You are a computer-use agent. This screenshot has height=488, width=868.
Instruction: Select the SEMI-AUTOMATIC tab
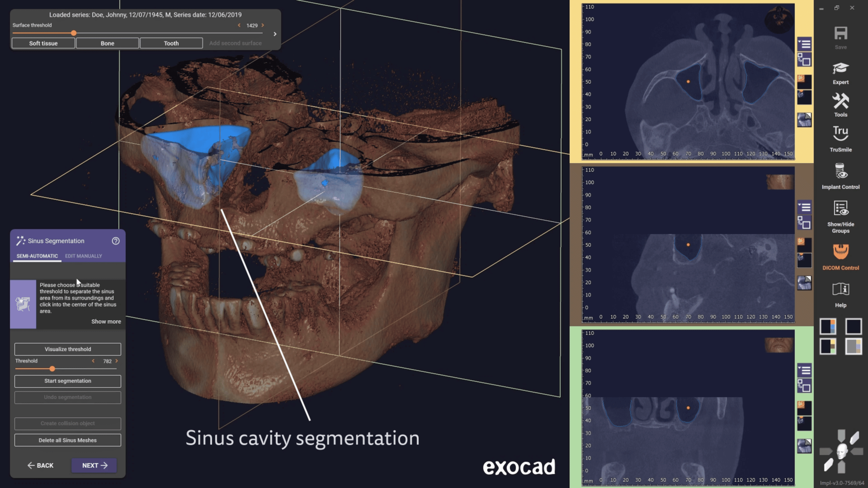coord(37,256)
